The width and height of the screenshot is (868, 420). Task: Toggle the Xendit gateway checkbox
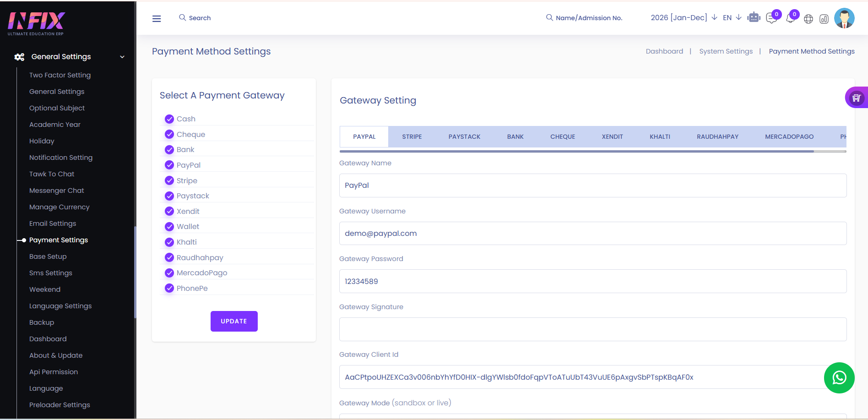169,211
